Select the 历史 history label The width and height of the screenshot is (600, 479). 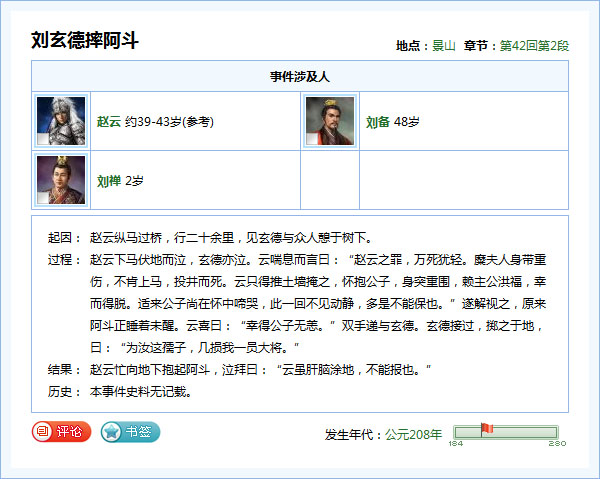[60, 392]
